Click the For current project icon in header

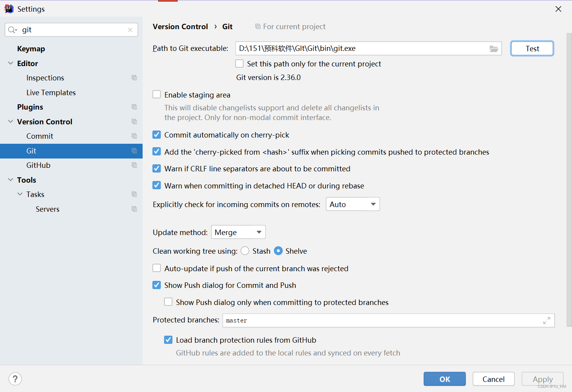tap(258, 26)
